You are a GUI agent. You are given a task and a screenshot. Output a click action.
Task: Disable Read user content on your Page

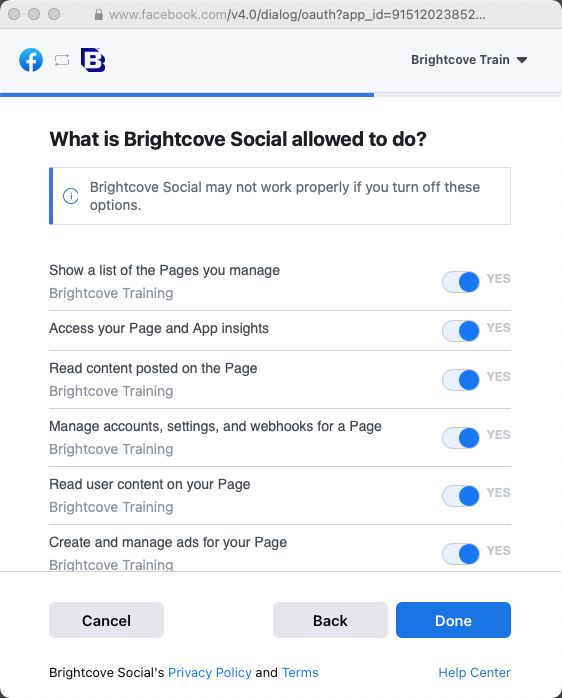(460, 495)
